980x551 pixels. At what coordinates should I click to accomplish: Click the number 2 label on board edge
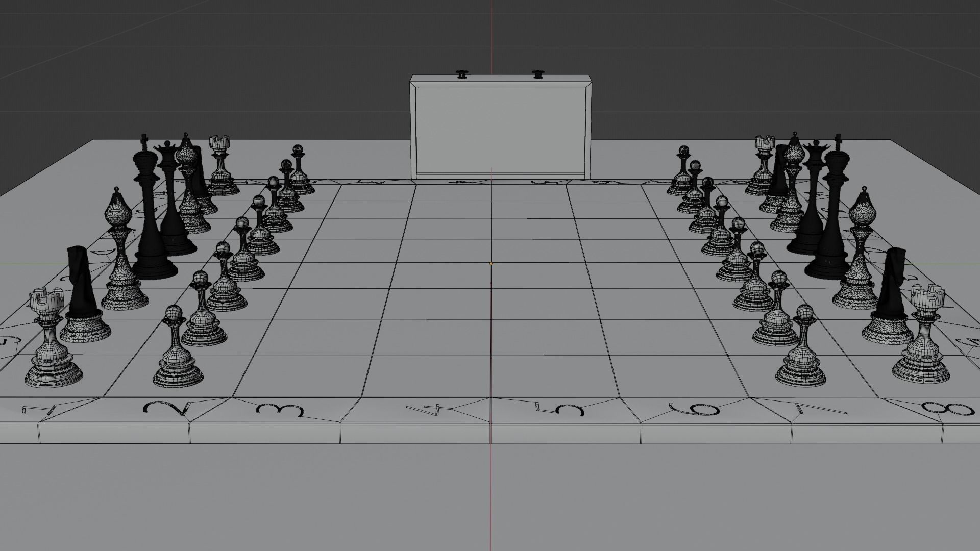pyautogui.click(x=166, y=409)
